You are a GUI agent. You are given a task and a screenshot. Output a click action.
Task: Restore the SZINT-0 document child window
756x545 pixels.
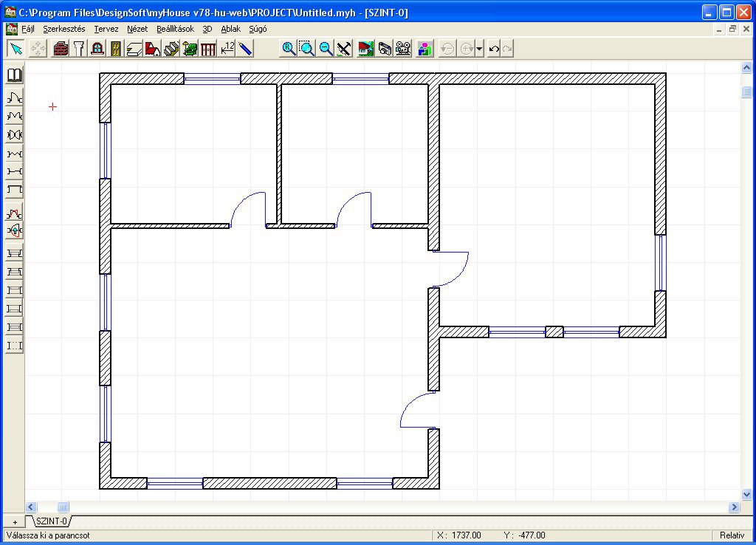click(732, 29)
